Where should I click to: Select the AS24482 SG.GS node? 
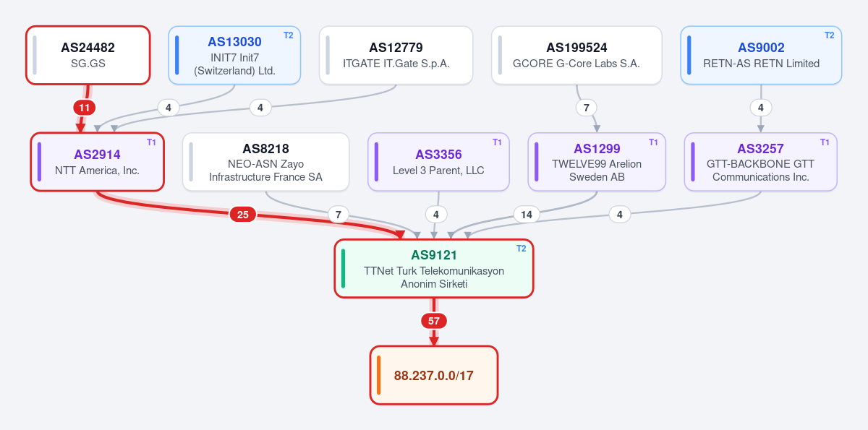(x=88, y=56)
